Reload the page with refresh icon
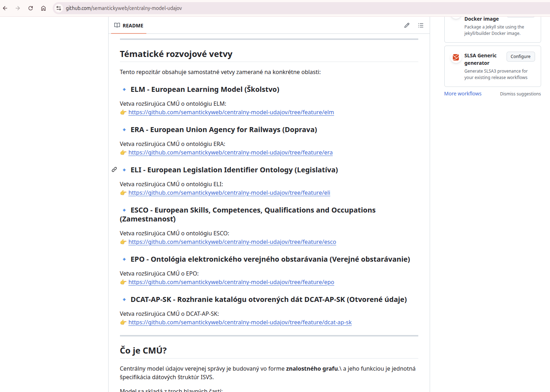Image resolution: width=550 pixels, height=392 pixels. pos(31,8)
